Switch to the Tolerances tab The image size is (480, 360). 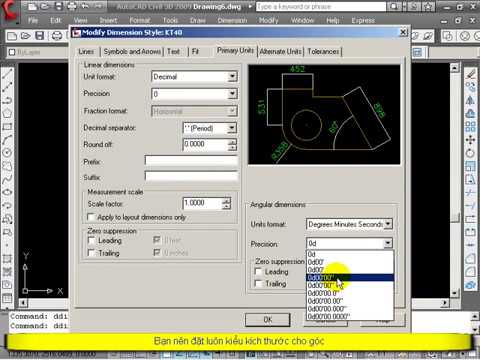point(323,51)
